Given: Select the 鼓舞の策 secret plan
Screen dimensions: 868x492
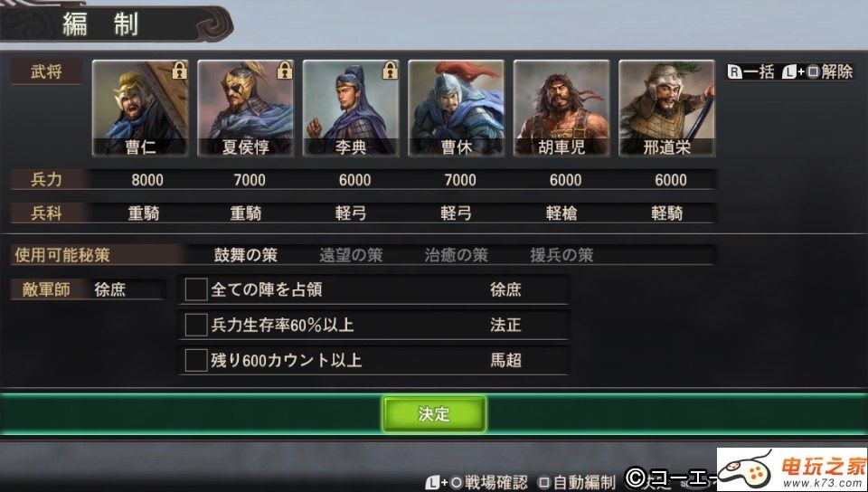Looking at the screenshot, I should coord(245,255).
